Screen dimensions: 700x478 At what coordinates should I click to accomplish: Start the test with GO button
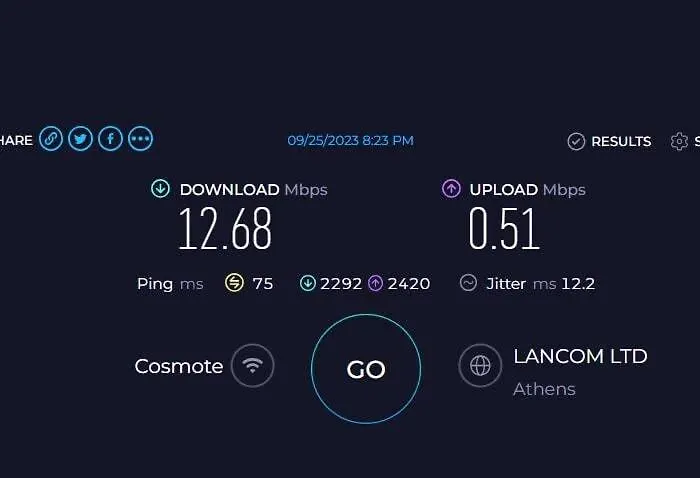pyautogui.click(x=366, y=369)
